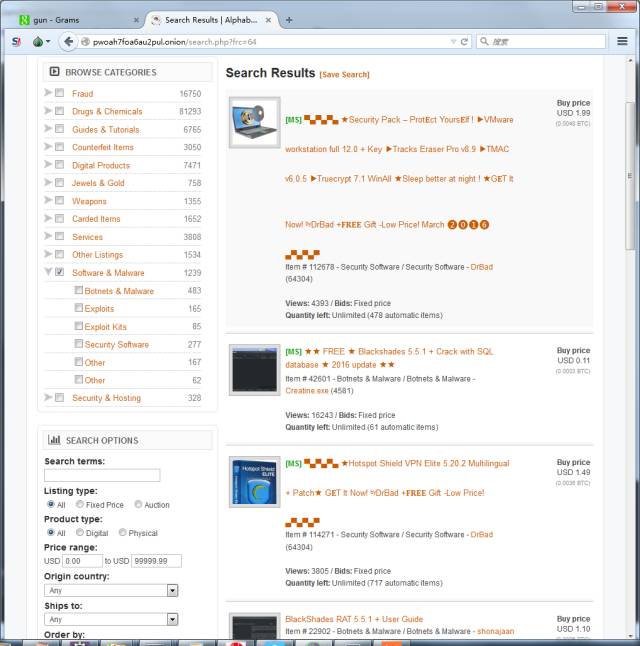This screenshot has width=640, height=646.
Task: Click the reload page icon in address bar
Action: [x=464, y=42]
